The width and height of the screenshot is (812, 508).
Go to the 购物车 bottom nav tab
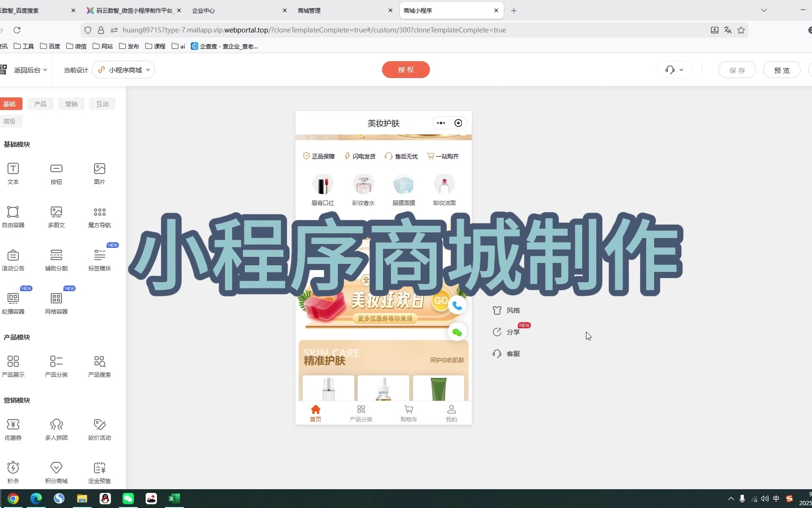point(409,413)
